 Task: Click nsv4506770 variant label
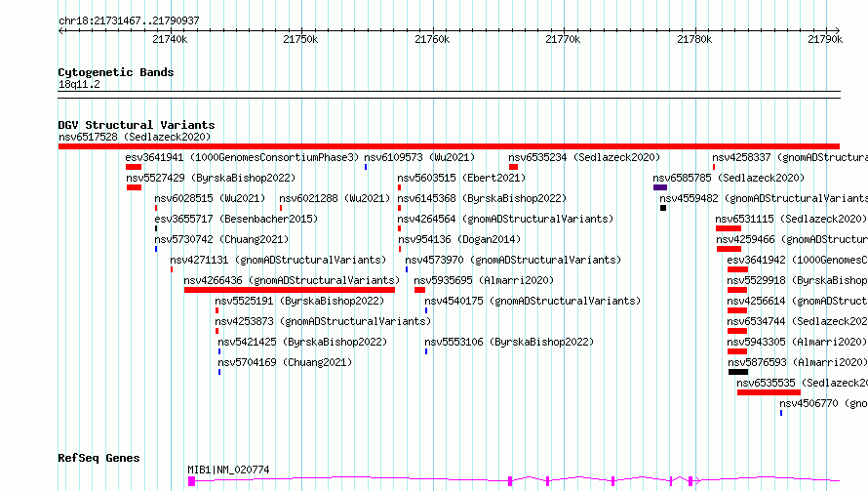824,403
